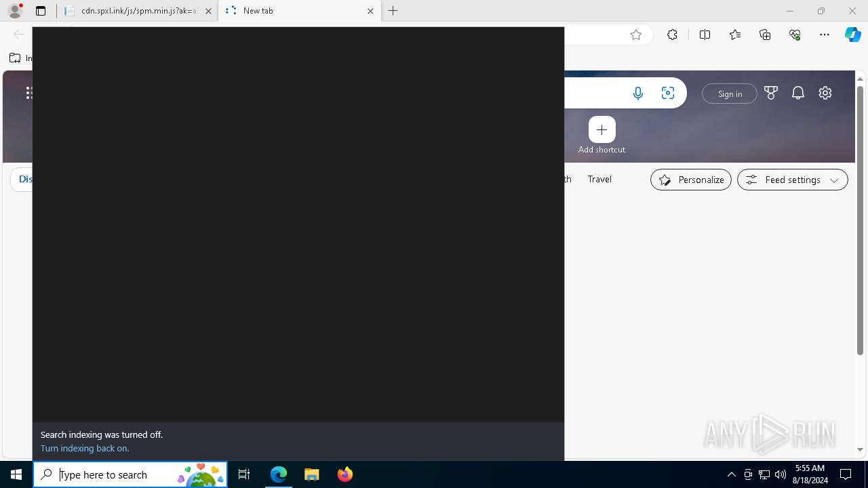The width and height of the screenshot is (868, 488).
Task: Switch to the New tab tab
Action: [x=299, y=11]
